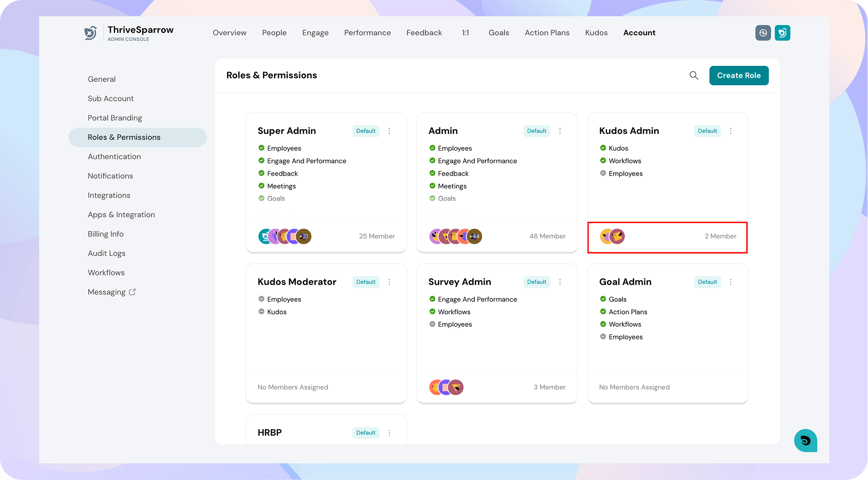Screen dimensions: 868x480
Task: Click the ThriveSparrow logo icon
Action: 90,33
